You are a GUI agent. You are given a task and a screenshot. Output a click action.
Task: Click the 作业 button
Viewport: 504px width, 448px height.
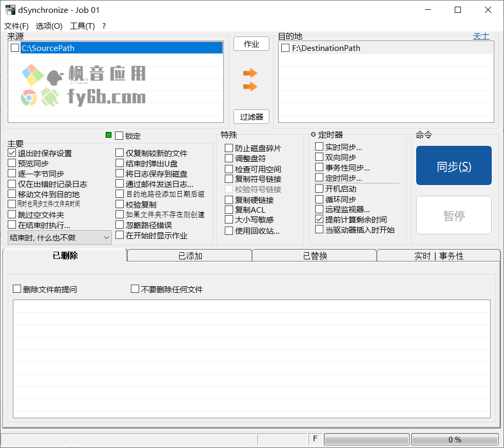pos(251,44)
